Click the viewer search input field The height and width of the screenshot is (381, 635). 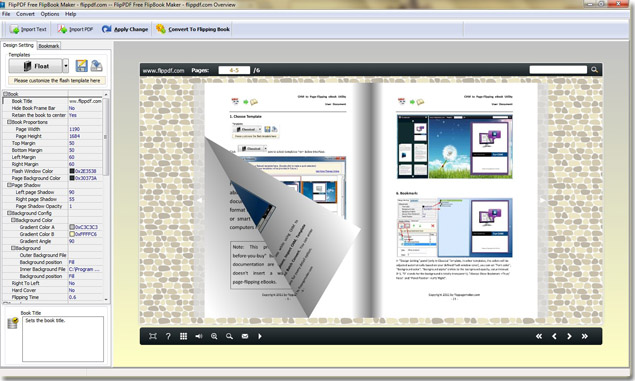(x=558, y=70)
